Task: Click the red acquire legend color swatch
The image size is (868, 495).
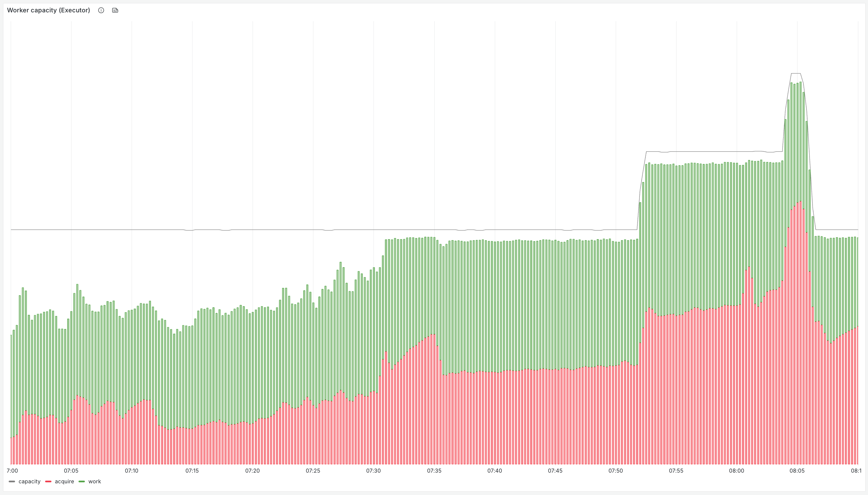Action: tap(48, 481)
